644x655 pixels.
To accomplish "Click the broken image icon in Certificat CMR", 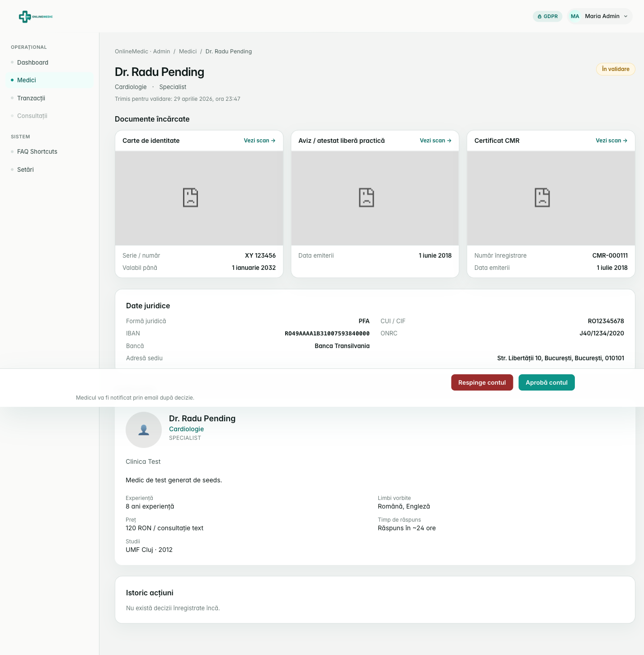I will click(542, 198).
